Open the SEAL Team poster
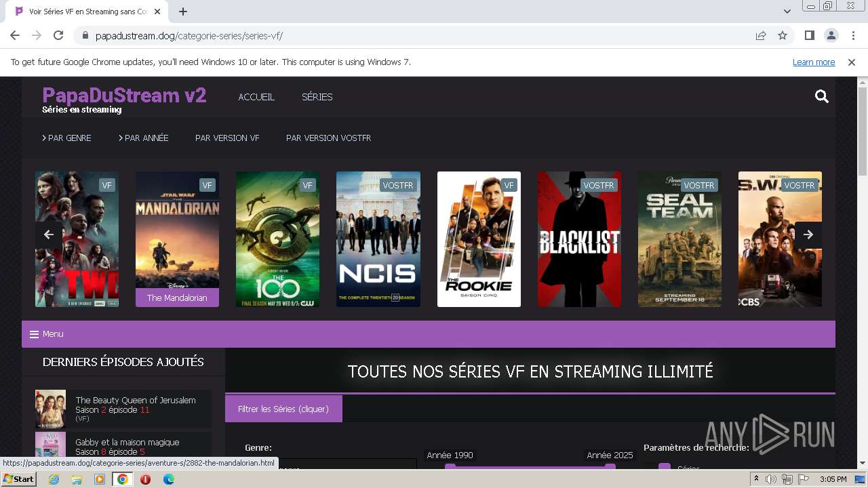The width and height of the screenshot is (868, 488). (679, 239)
